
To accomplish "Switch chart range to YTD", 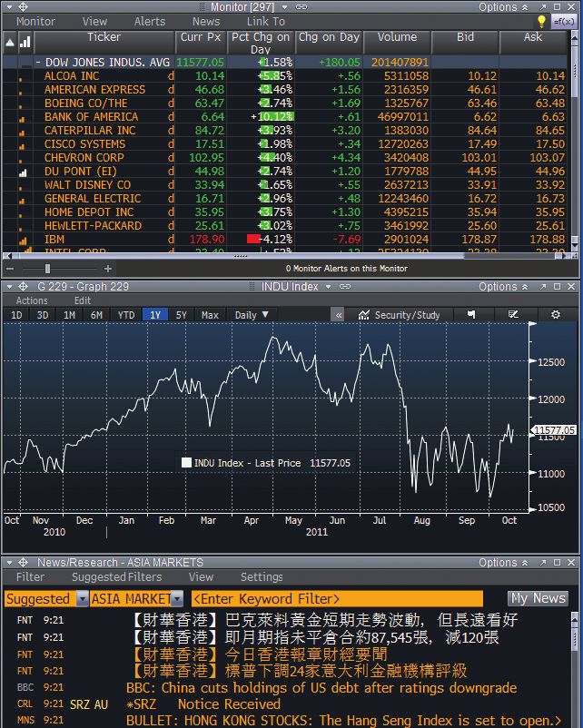I will pos(126,315).
